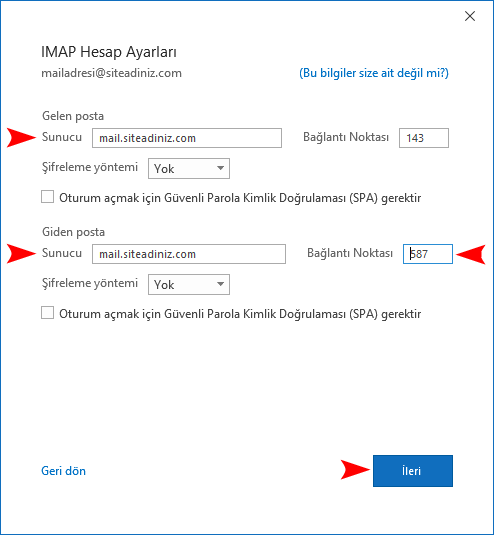This screenshot has width=494, height=535.
Task: Close the IMAP Hesap Ayarları dialog
Action: [470, 16]
